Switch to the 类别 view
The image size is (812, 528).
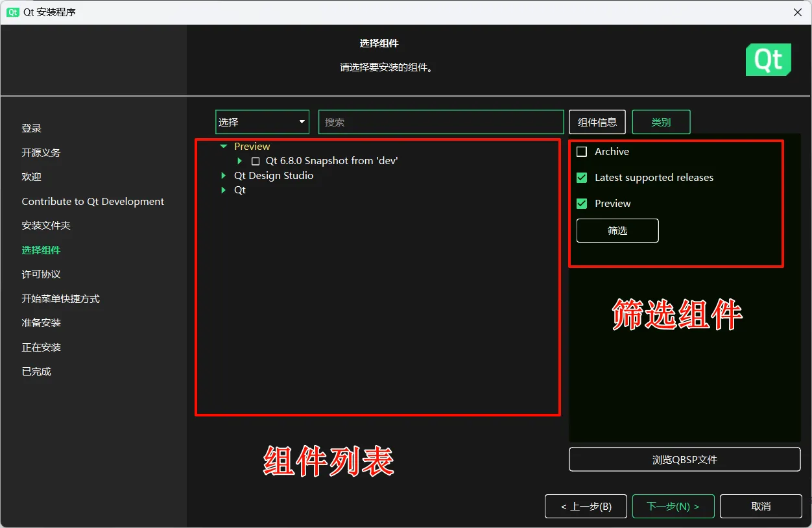point(661,122)
